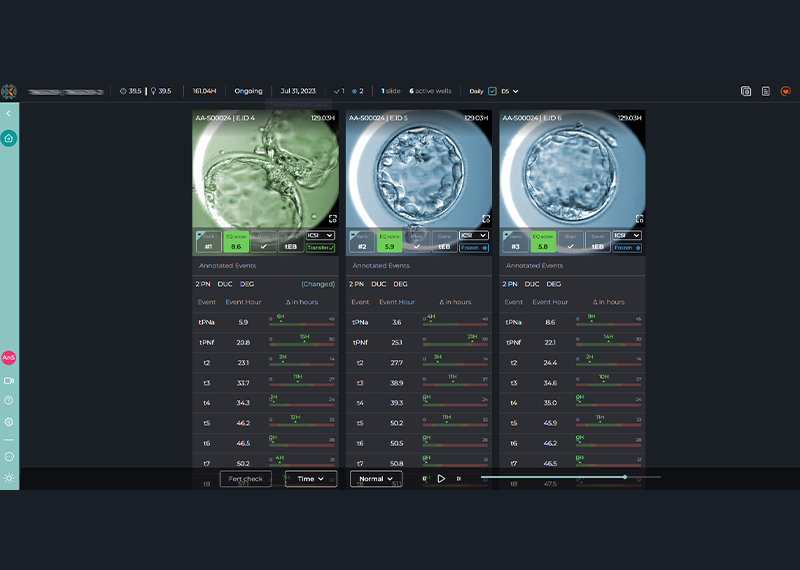Open the document icon in top bar
The height and width of the screenshot is (570, 800).
tap(765, 91)
